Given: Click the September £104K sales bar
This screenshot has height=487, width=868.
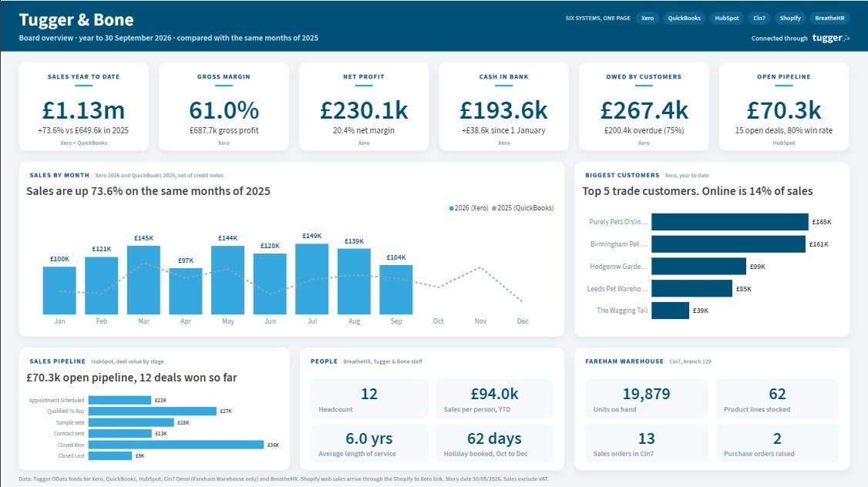Looking at the screenshot, I should click(x=395, y=290).
